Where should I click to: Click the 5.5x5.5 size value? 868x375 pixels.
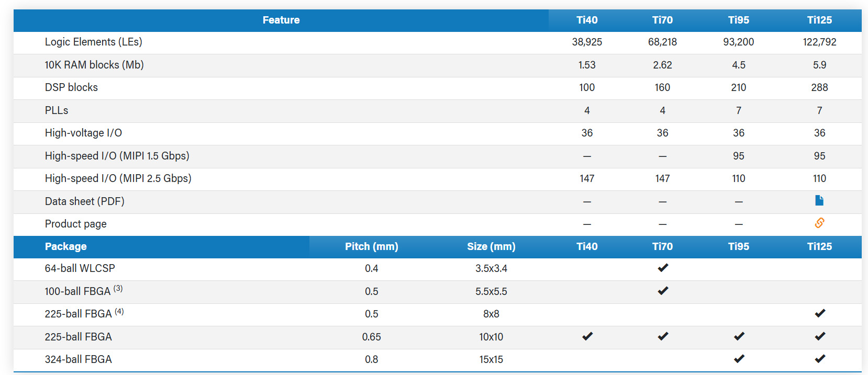coord(491,291)
